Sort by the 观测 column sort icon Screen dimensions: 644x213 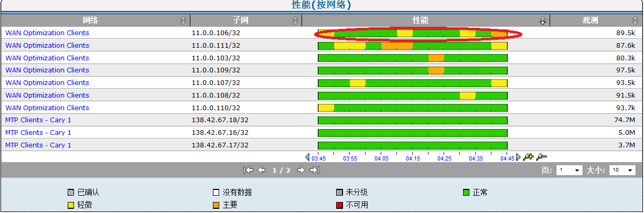[x=636, y=20]
